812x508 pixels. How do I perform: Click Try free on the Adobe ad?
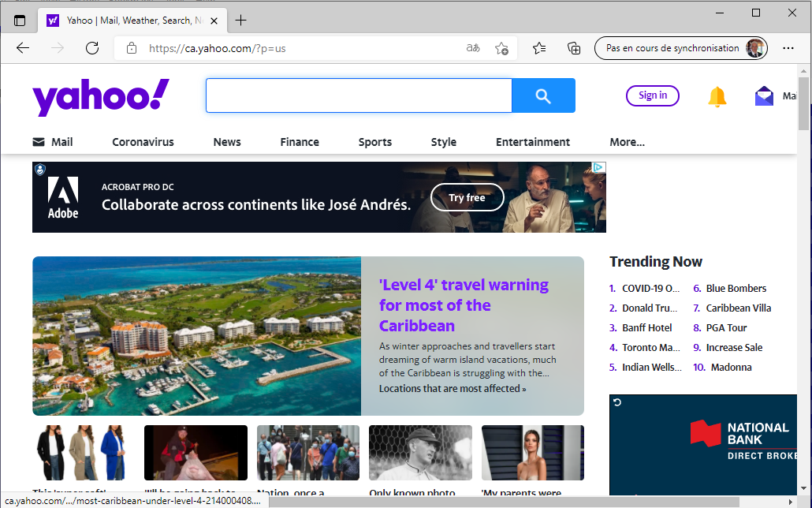467,197
